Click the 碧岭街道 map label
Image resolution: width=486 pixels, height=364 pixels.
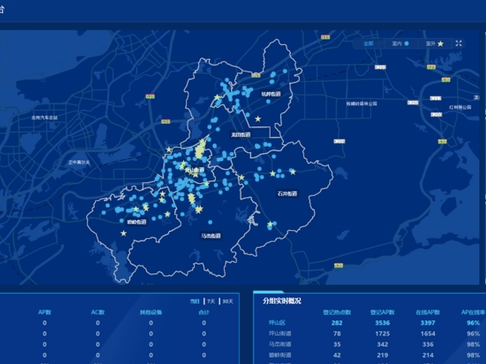(x=137, y=222)
